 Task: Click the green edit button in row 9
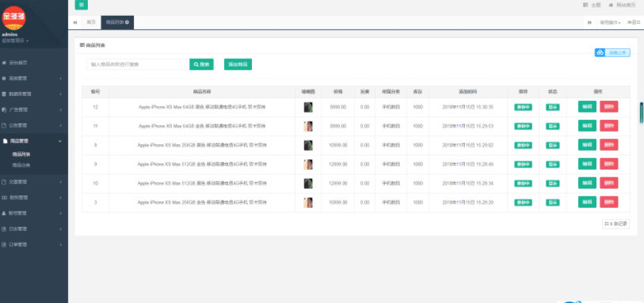tap(587, 164)
